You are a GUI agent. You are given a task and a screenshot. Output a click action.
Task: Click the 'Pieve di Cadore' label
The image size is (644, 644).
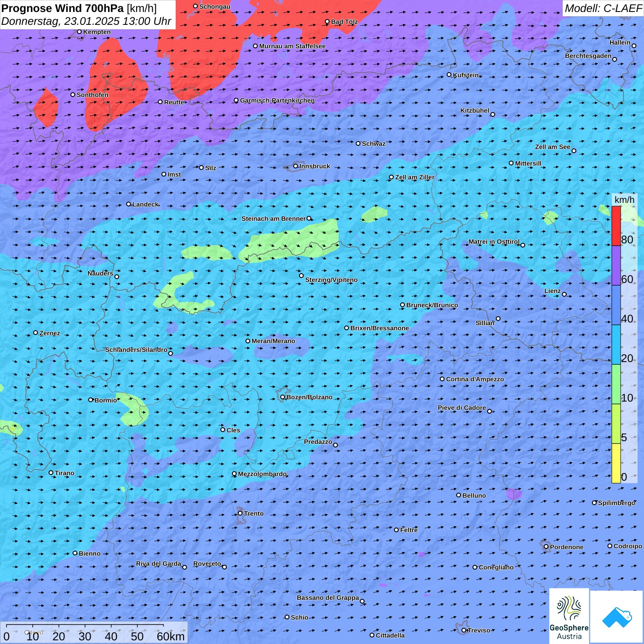pos(462,408)
